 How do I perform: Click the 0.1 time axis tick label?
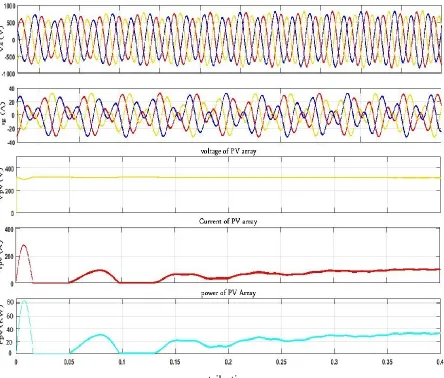click(122, 362)
